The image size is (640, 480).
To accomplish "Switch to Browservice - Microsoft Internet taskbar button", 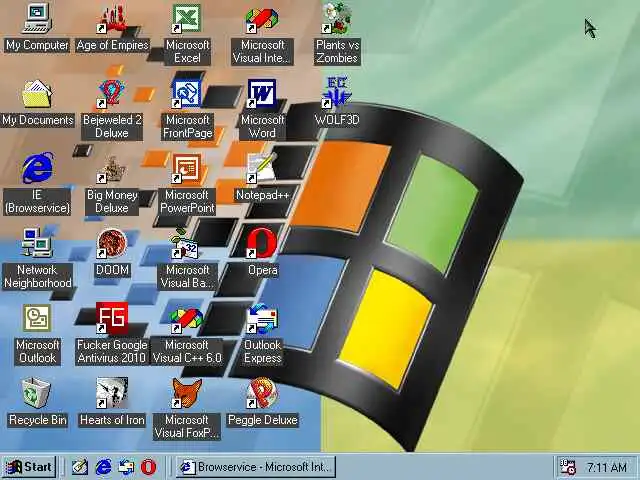I will pos(256,467).
